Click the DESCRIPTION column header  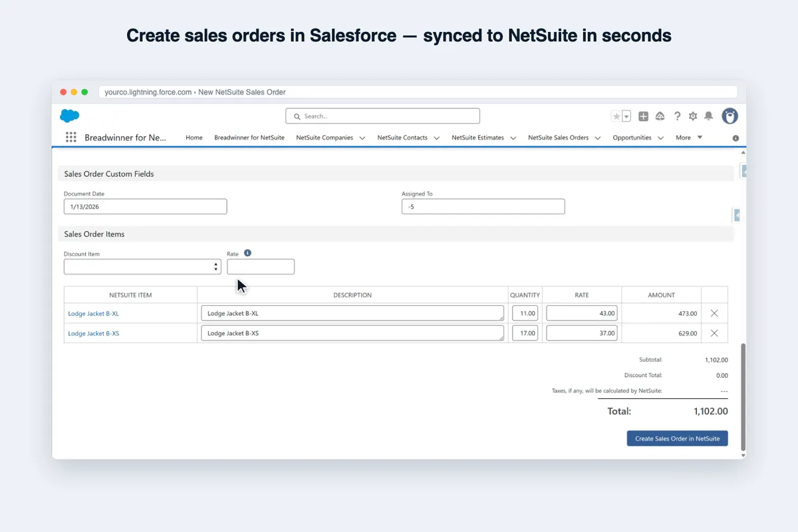(352, 295)
